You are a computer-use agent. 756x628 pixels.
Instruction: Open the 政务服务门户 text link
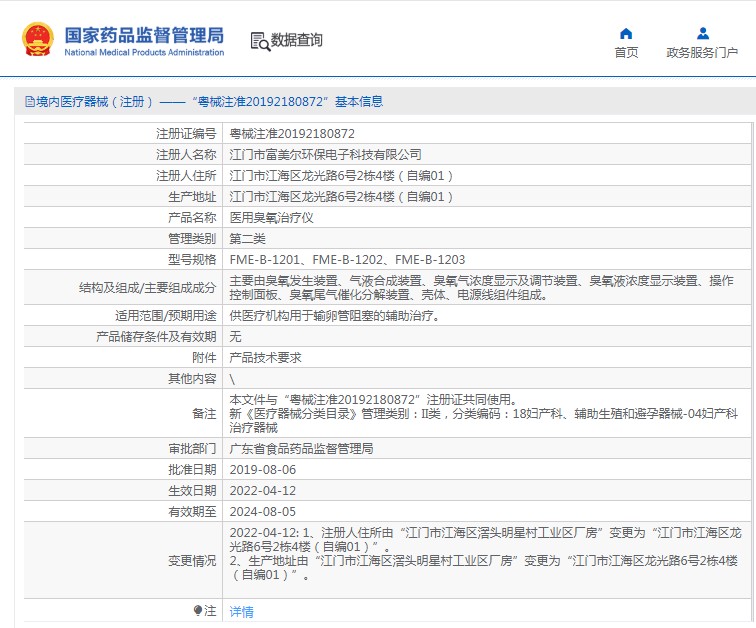coord(702,53)
